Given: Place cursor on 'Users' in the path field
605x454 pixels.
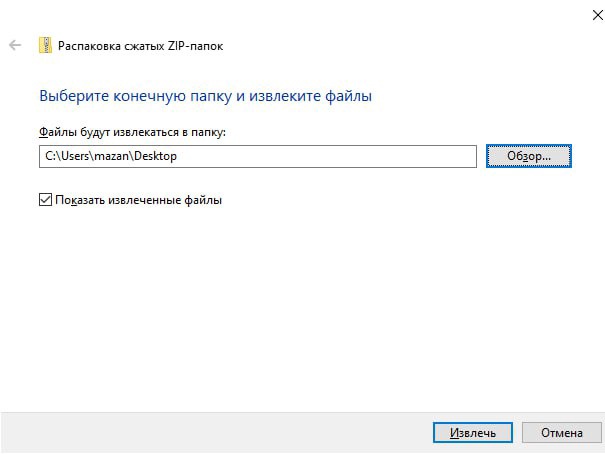Looking at the screenshot, I should point(74,156).
